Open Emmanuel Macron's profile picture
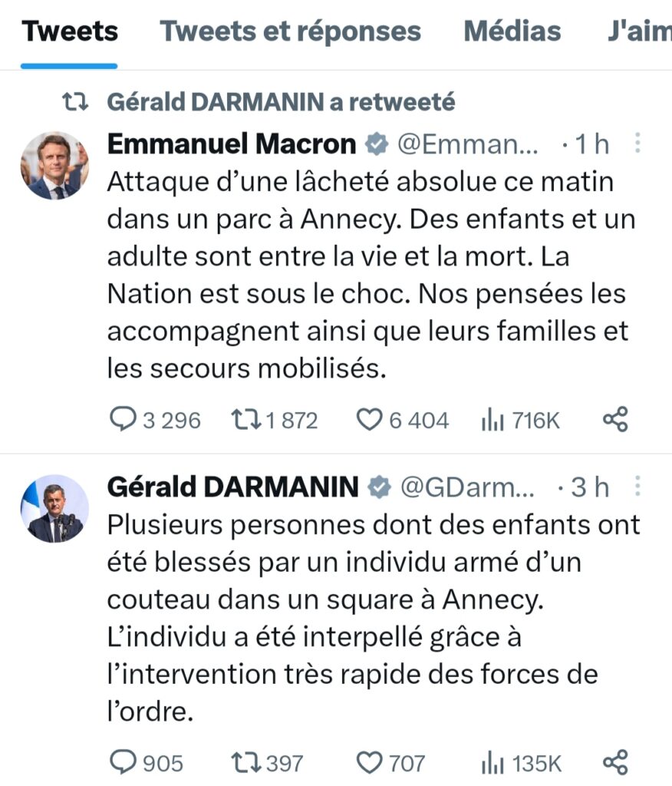 pyautogui.click(x=54, y=166)
